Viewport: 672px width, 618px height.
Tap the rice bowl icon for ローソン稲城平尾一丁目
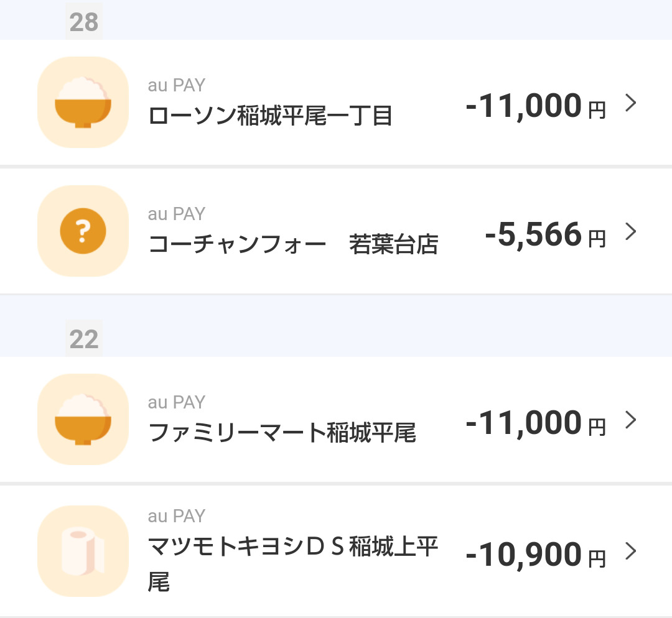click(x=83, y=103)
